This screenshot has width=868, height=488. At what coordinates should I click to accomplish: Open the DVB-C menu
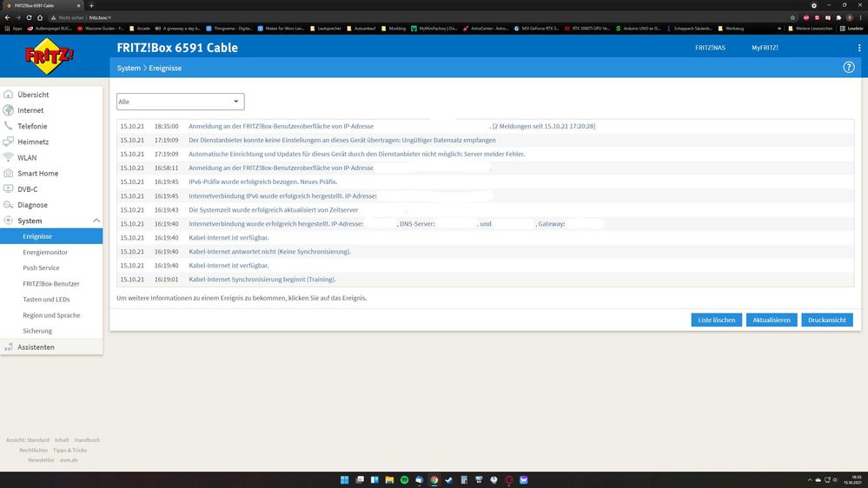pos(27,189)
